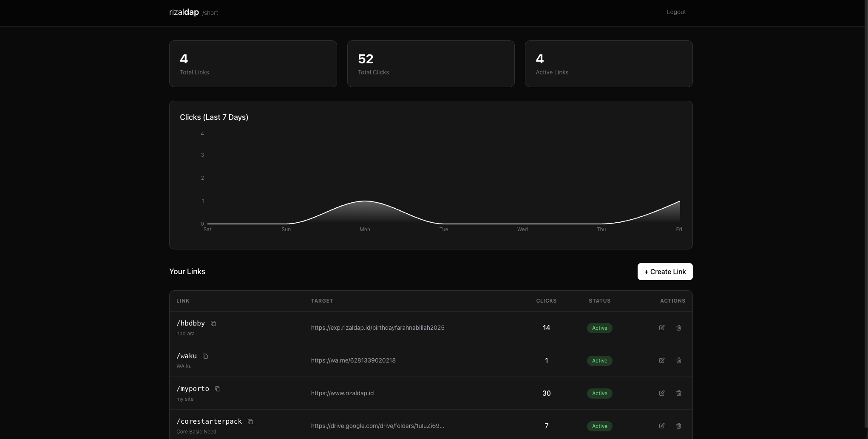Viewport: 868px width, 439px height.
Task: Edit the /hbdbby link
Action: pos(662,328)
